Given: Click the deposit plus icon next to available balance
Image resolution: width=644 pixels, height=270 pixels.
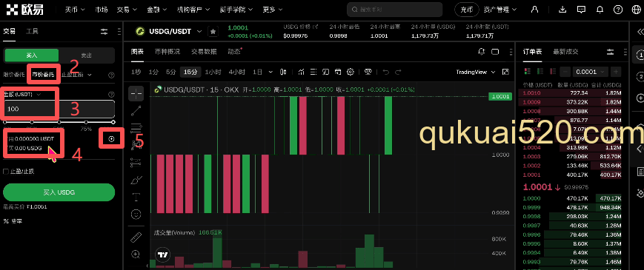Looking at the screenshot, I should point(111,139).
